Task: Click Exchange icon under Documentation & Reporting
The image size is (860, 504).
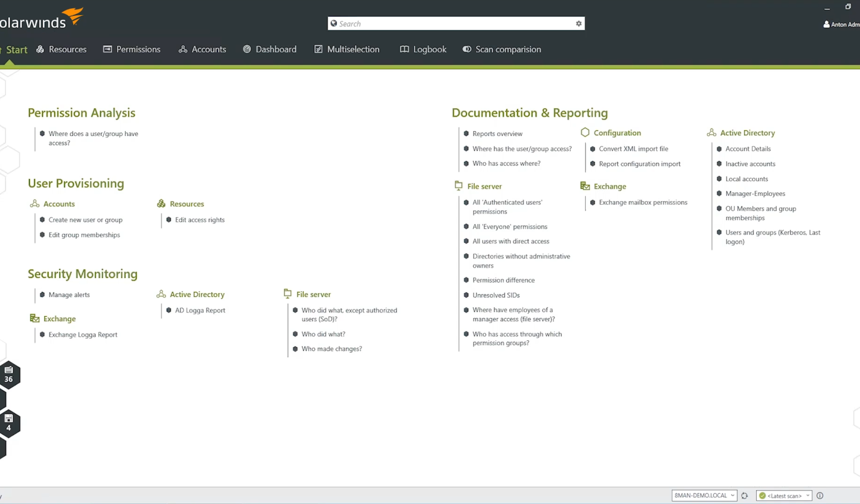Action: tap(585, 186)
